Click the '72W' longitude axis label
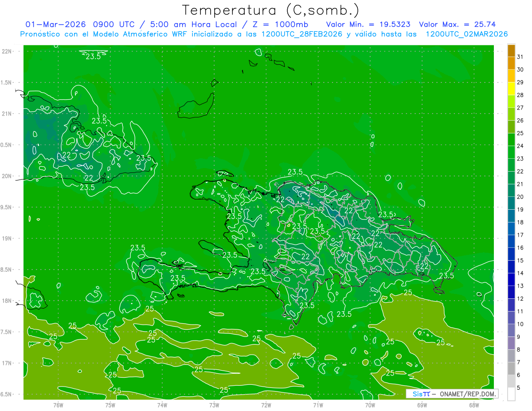This screenshot has width=532, height=411. 266,405
